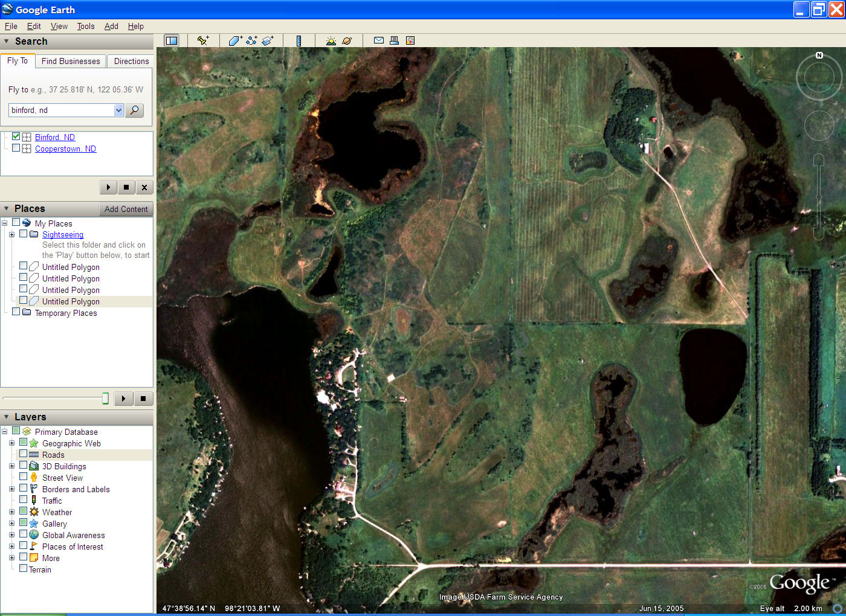
Task: Click the search magnifying glass button
Action: 134,110
